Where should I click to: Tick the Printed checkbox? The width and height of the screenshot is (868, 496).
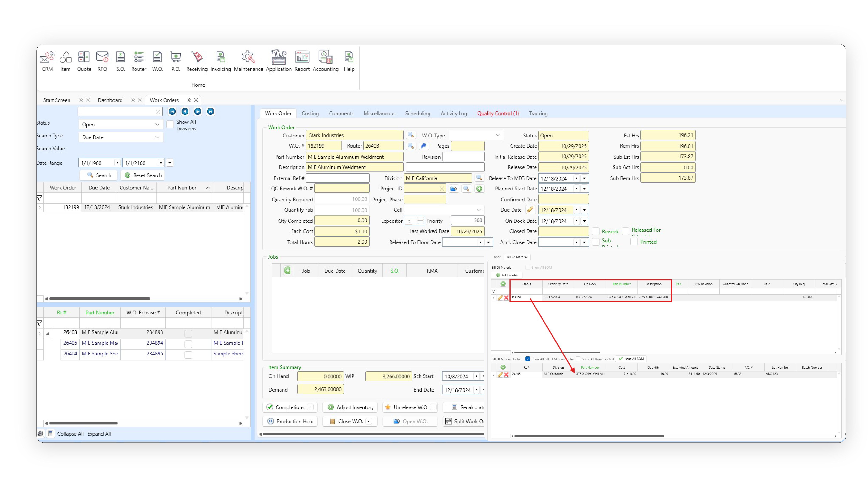tap(634, 242)
